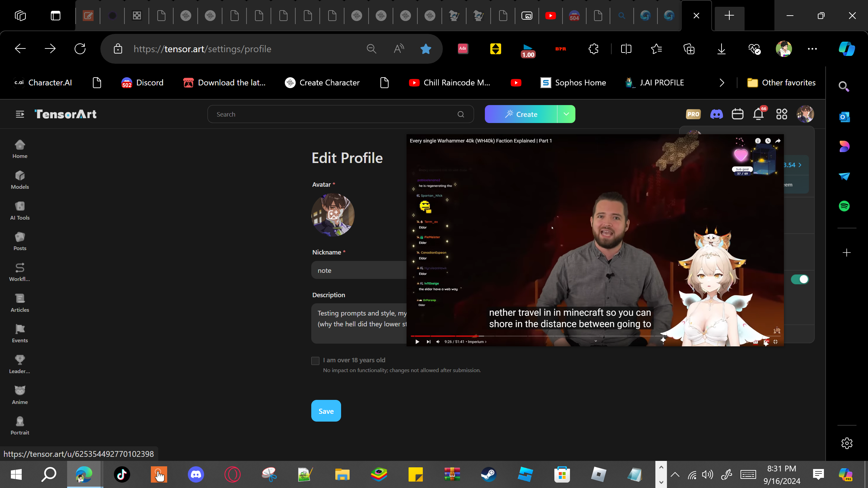Open notifications bell with 66 badge
The width and height of the screenshot is (868, 488).
point(758,114)
